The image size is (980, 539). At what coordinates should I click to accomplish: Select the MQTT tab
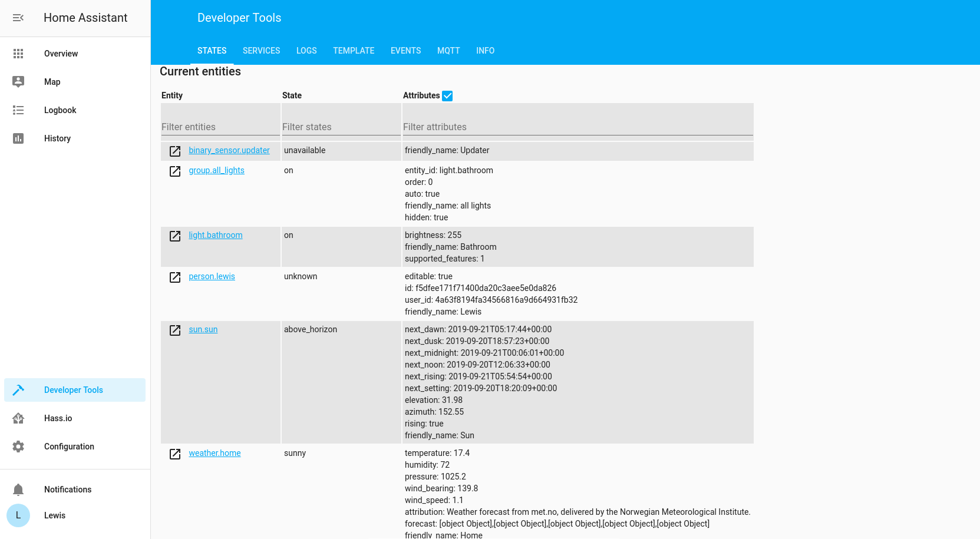click(448, 51)
